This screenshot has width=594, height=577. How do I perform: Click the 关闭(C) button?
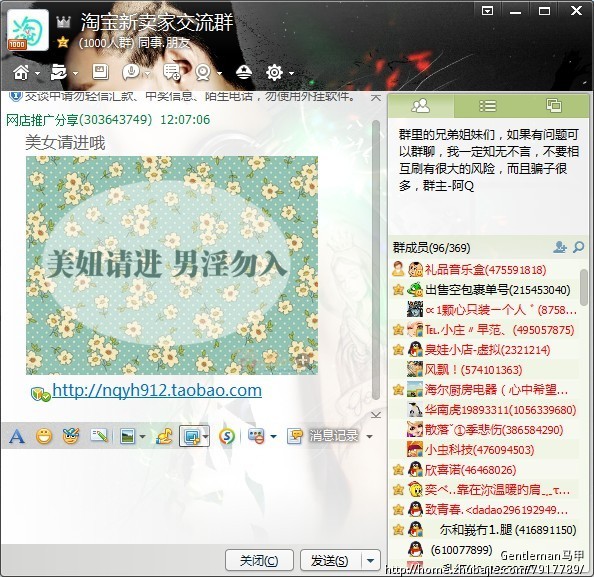pyautogui.click(x=259, y=560)
